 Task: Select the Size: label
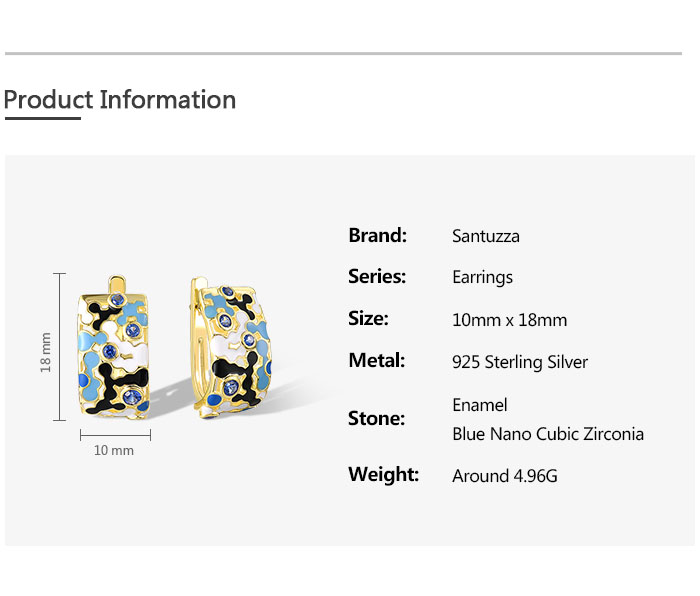(368, 319)
